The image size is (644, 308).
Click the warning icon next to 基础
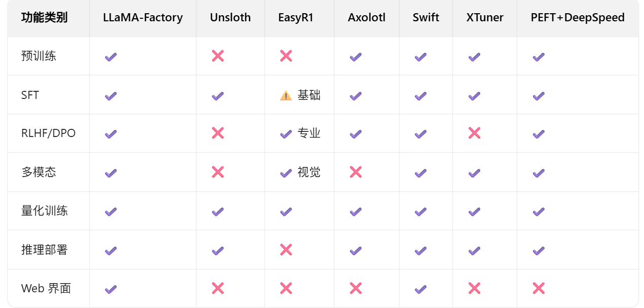[x=286, y=95]
